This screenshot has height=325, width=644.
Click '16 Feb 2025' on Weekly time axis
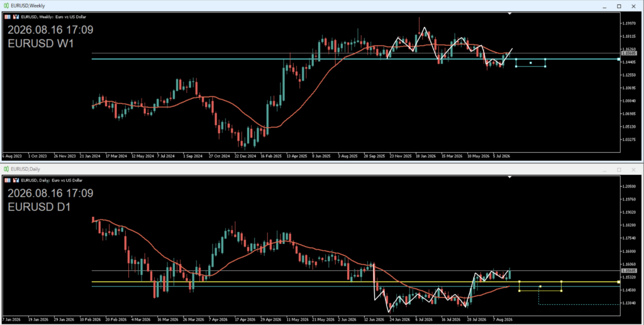click(270, 157)
